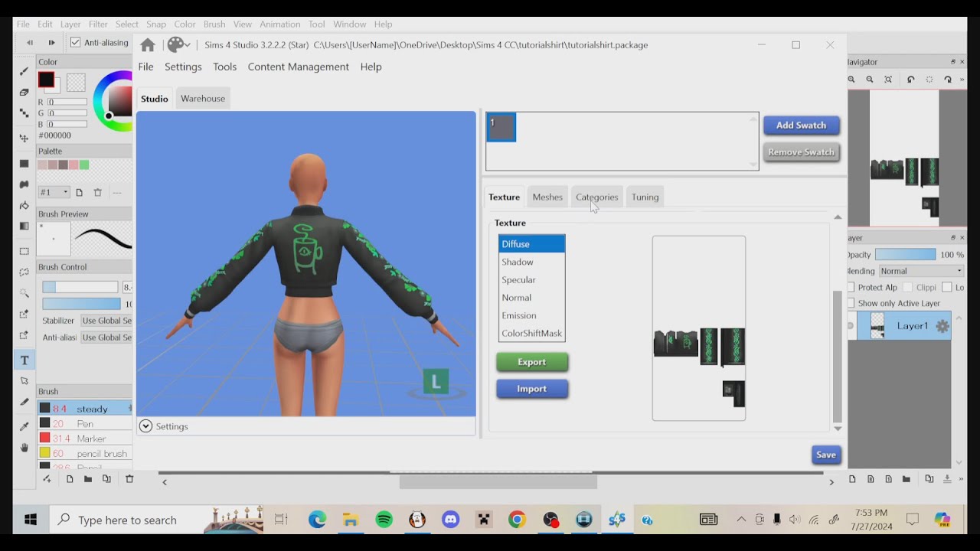Image resolution: width=980 pixels, height=551 pixels.
Task: Enable the Lock layer checkbox
Action: click(947, 287)
